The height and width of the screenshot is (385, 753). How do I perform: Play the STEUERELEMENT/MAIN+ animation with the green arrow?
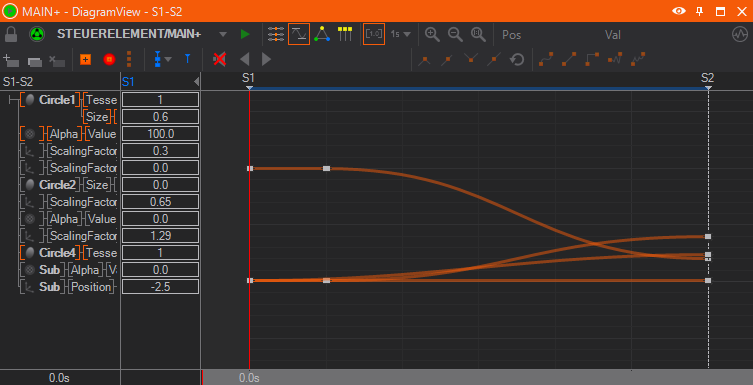coord(245,34)
